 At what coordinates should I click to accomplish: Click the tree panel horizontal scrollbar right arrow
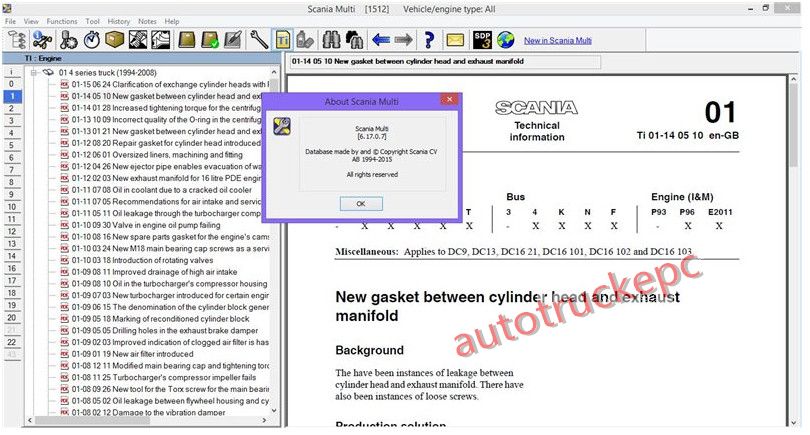pyautogui.click(x=265, y=420)
